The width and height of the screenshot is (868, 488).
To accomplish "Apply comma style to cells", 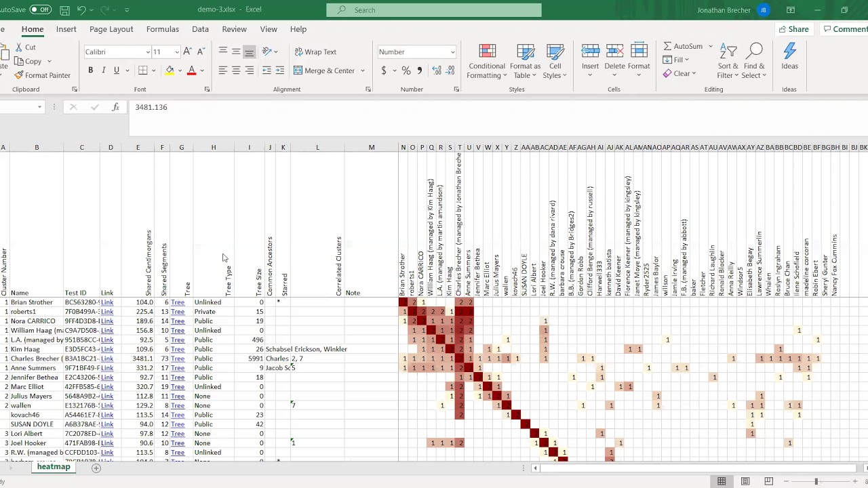I will point(420,70).
